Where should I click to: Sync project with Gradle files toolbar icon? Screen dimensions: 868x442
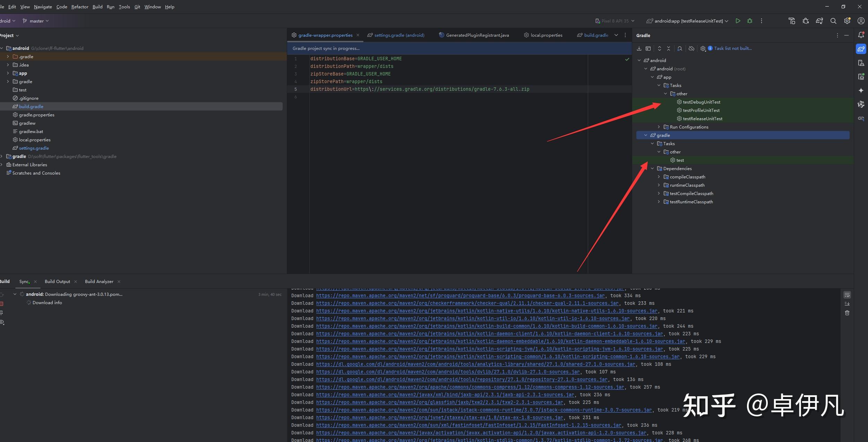pos(820,21)
